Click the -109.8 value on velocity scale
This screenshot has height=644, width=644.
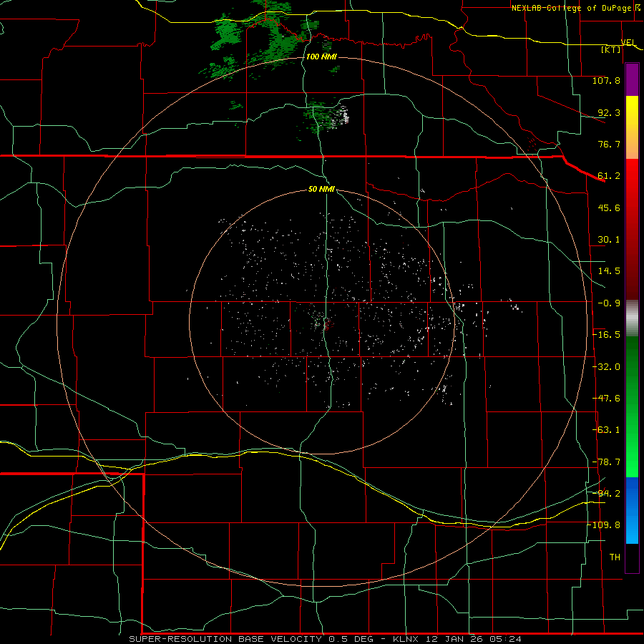[x=603, y=525]
